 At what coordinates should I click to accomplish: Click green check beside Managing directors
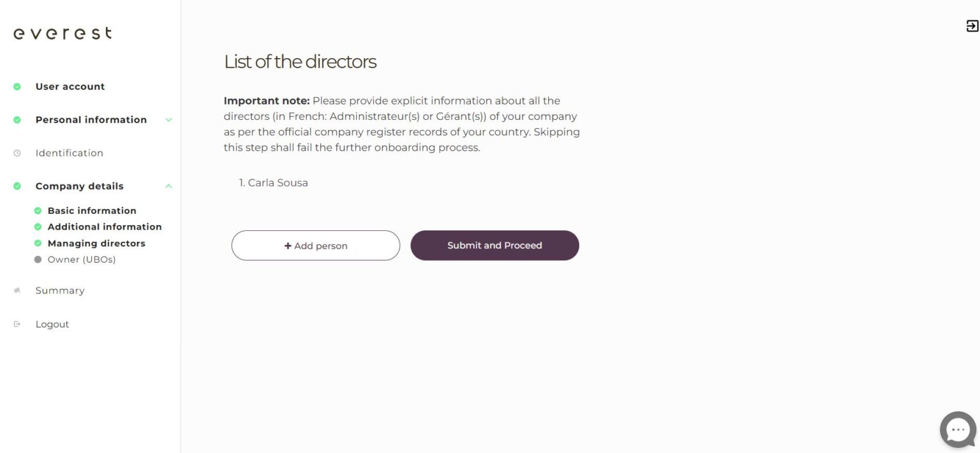(x=38, y=243)
